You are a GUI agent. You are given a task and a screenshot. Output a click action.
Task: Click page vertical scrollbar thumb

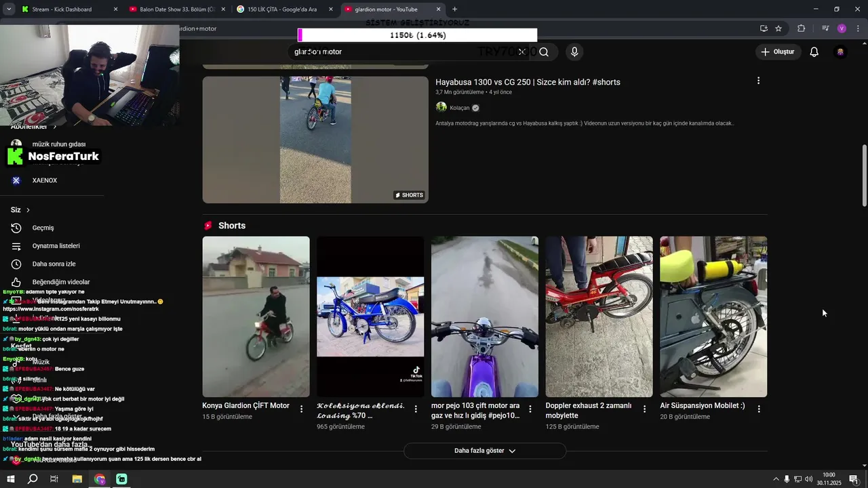pos(864,176)
